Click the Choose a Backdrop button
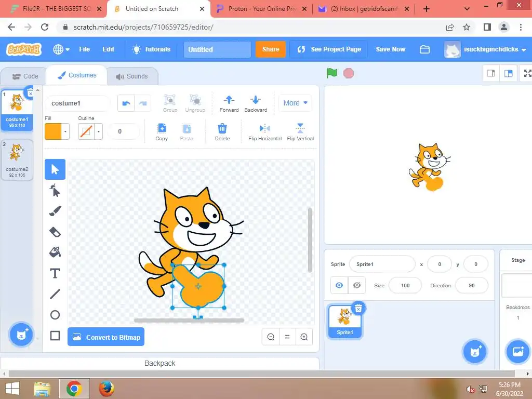Image resolution: width=532 pixels, height=399 pixels. pos(517,352)
